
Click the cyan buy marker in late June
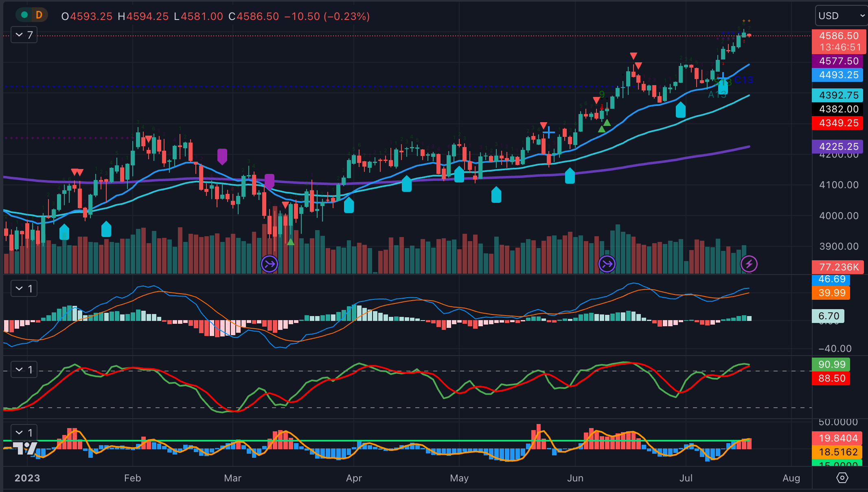click(x=681, y=110)
